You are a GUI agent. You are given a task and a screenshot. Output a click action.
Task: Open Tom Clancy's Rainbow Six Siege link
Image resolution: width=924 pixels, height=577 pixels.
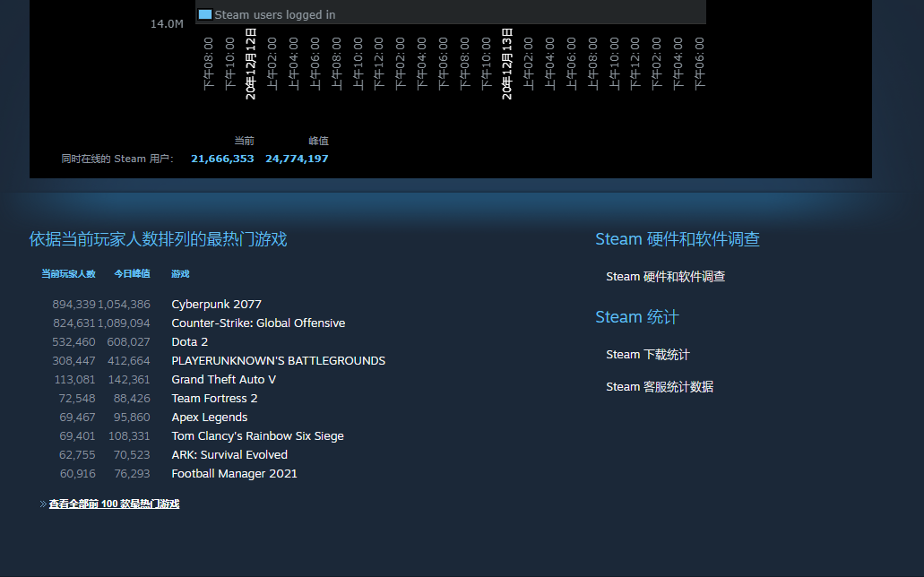(x=257, y=436)
